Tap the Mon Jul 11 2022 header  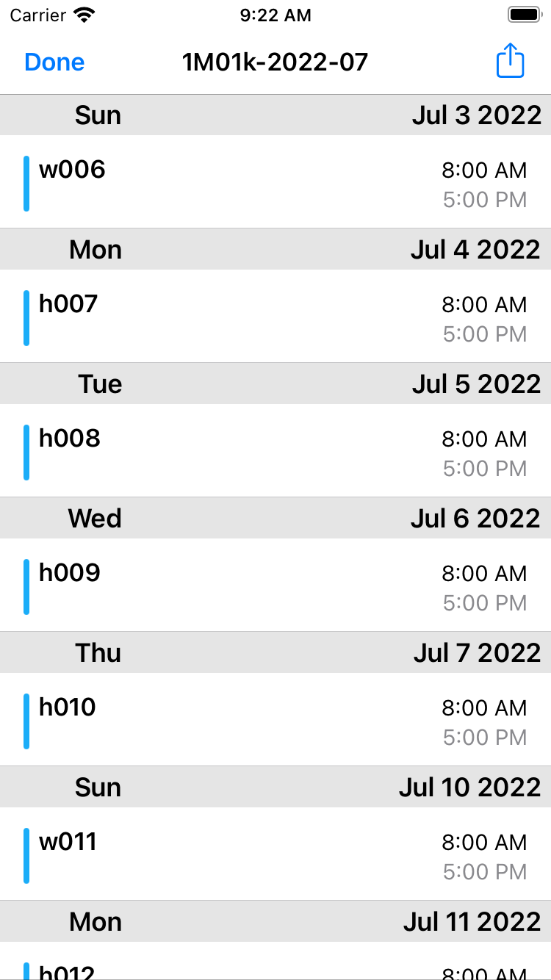[x=275, y=922]
